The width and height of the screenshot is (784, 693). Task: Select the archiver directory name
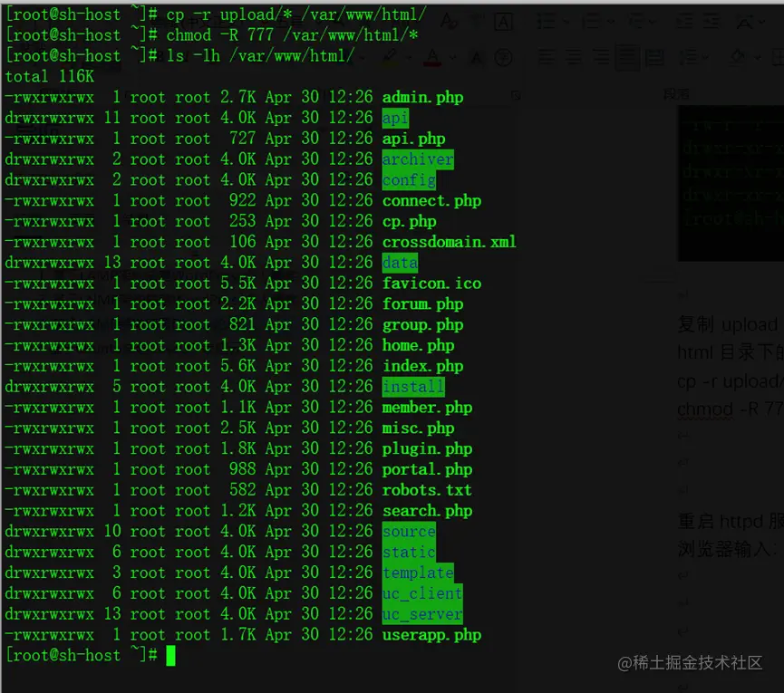(x=418, y=159)
